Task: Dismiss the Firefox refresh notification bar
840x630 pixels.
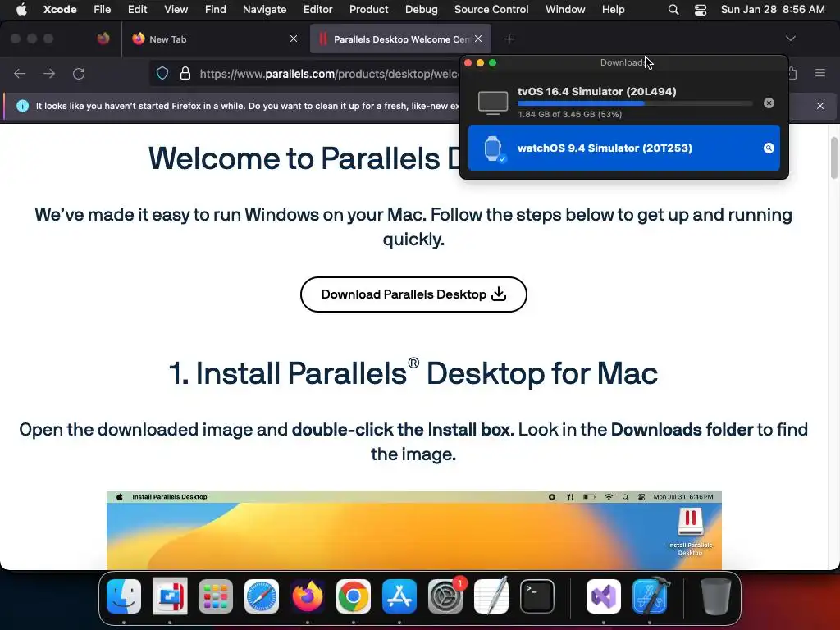Action: click(x=820, y=106)
